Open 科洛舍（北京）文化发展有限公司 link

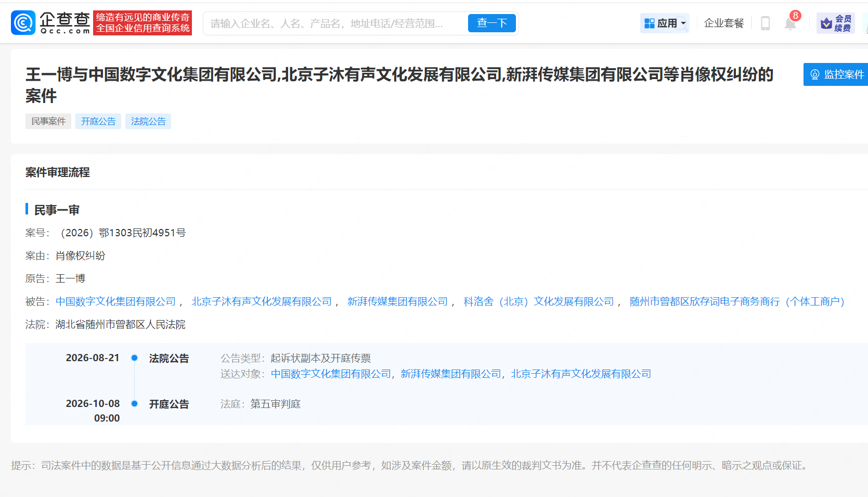tap(539, 301)
